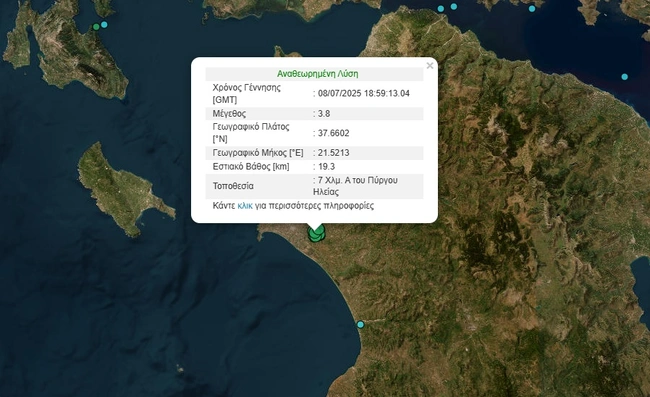
Task: Select the green epicenter marker cluster below the popup
Action: click(x=316, y=233)
